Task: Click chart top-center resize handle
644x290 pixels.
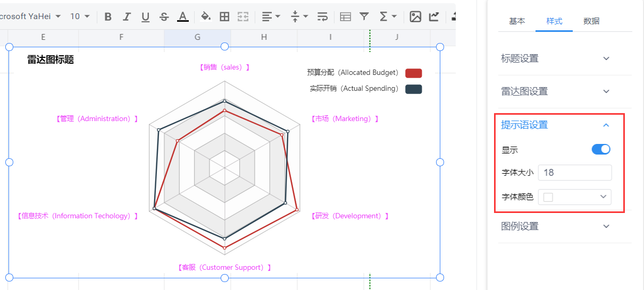Action: click(224, 47)
